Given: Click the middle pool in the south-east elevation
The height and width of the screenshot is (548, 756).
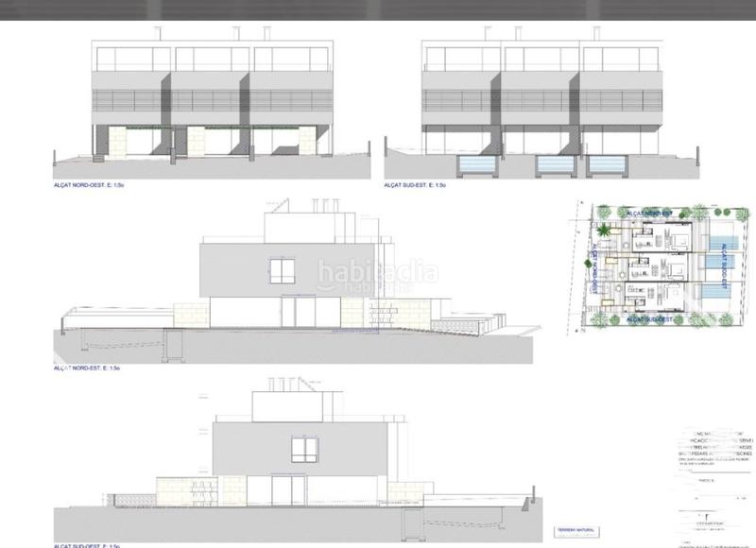Looking at the screenshot, I should click(555, 166).
